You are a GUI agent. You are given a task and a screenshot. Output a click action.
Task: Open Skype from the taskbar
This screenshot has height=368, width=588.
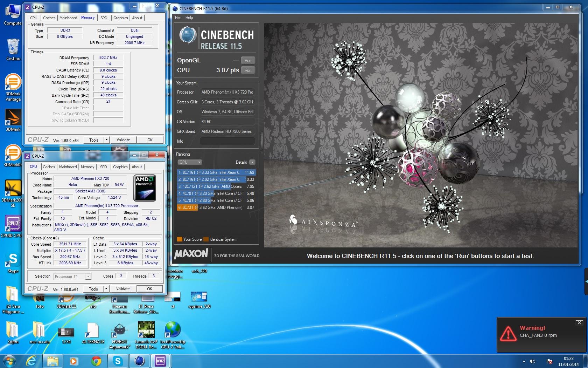[118, 361]
